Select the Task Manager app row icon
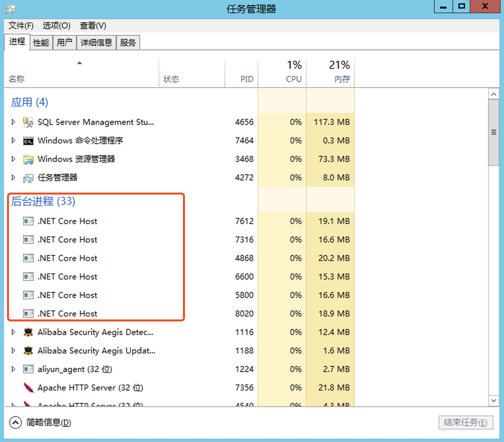Screen dimensions: 504x442 tap(28, 178)
